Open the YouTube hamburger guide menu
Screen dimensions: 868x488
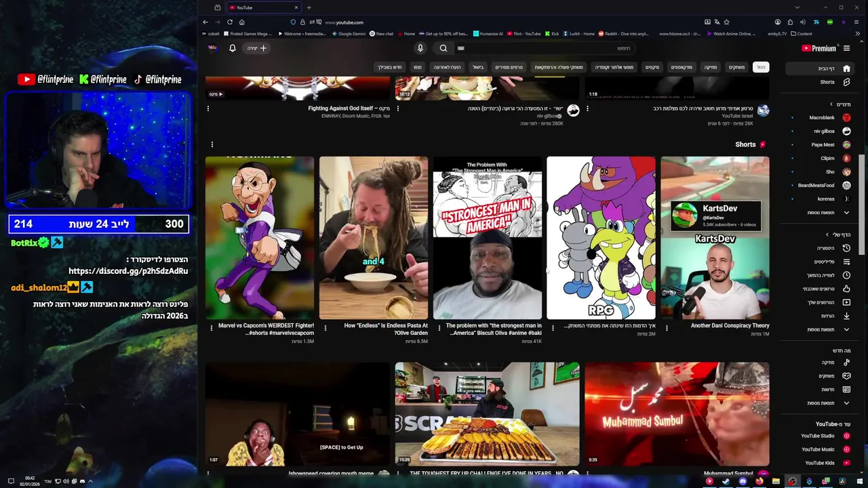846,48
